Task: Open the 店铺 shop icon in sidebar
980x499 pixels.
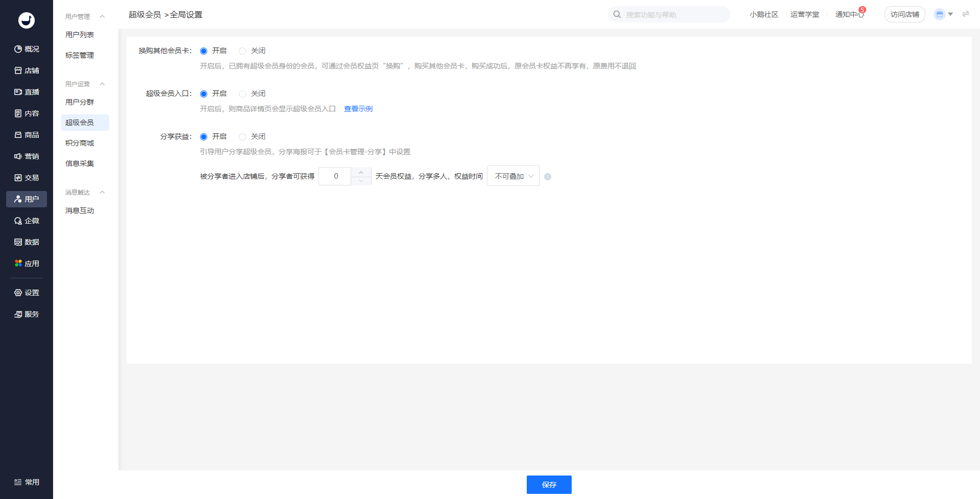Action: (18, 70)
